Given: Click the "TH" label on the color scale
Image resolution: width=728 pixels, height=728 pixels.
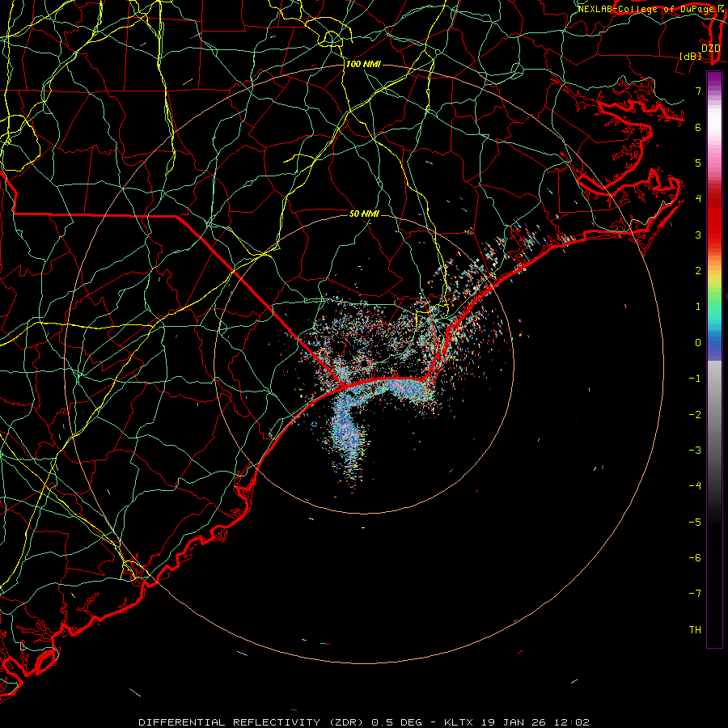Looking at the screenshot, I should (x=695, y=630).
